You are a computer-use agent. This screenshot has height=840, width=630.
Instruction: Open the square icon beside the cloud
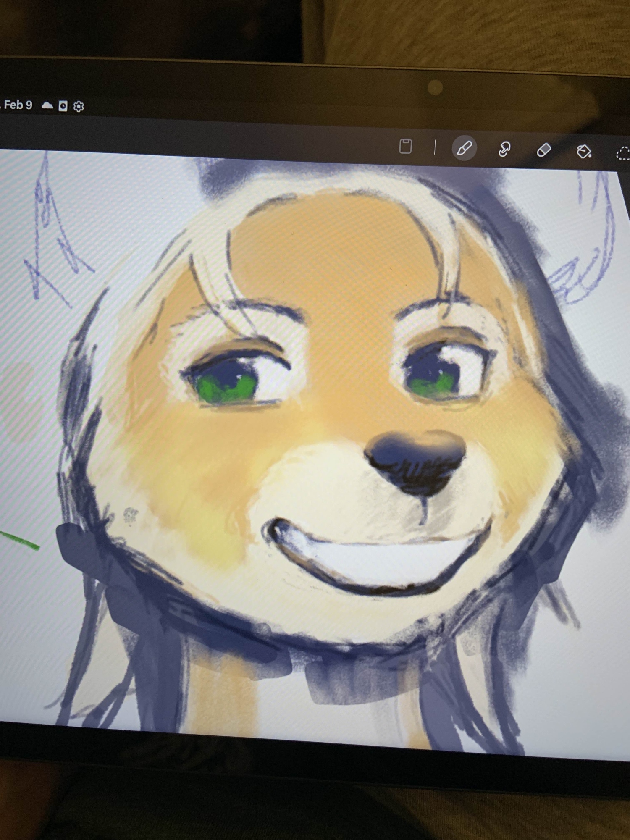63,106
